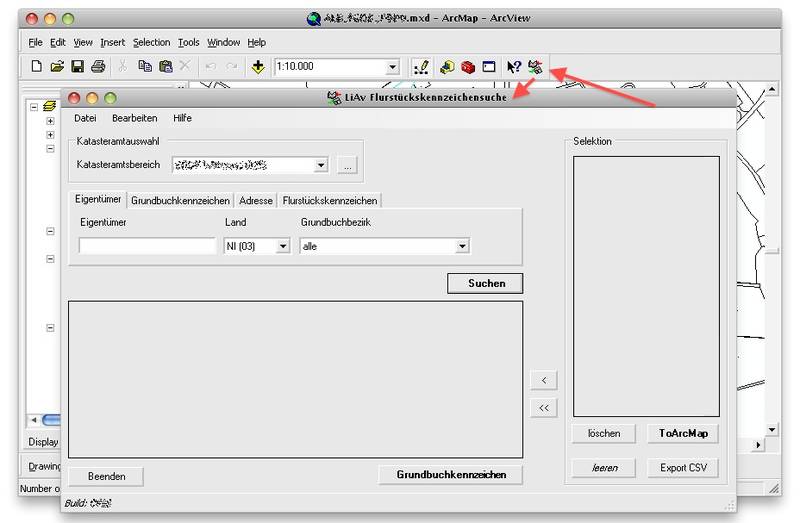Image resolution: width=800 pixels, height=523 pixels.
Task: Select the Display tab in ArcMap contents
Action: coord(43,442)
